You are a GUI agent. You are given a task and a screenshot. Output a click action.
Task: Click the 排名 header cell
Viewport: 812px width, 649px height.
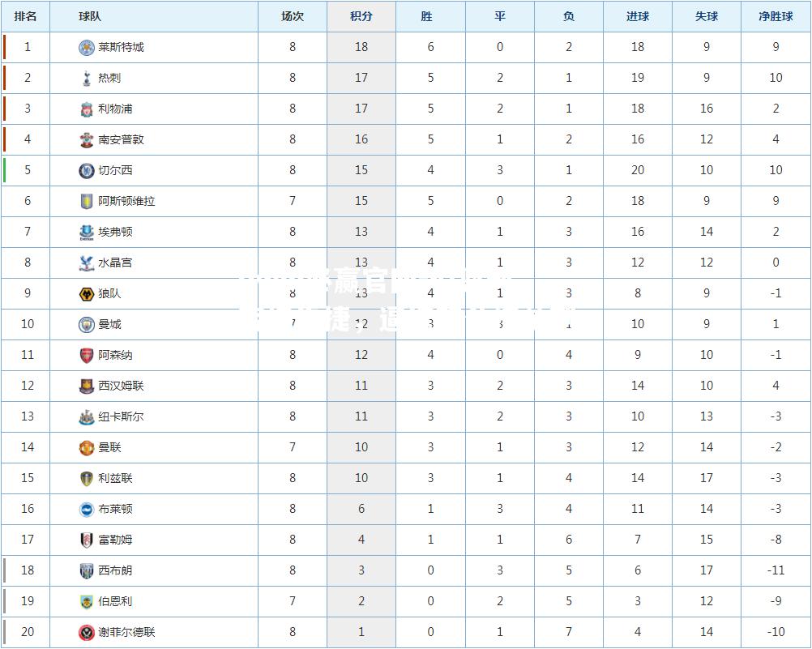click(x=25, y=16)
